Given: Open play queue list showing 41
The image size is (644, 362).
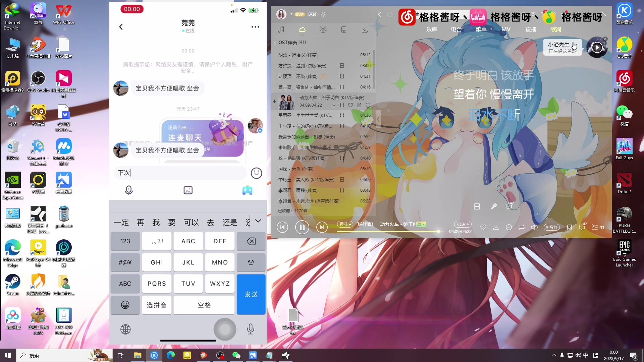Looking at the screenshot, I should (598, 227).
